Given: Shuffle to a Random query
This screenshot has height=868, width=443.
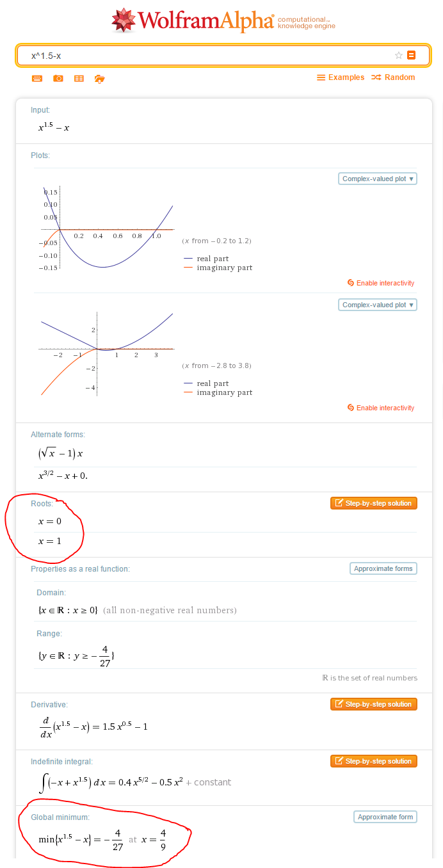Looking at the screenshot, I should pyautogui.click(x=392, y=77).
